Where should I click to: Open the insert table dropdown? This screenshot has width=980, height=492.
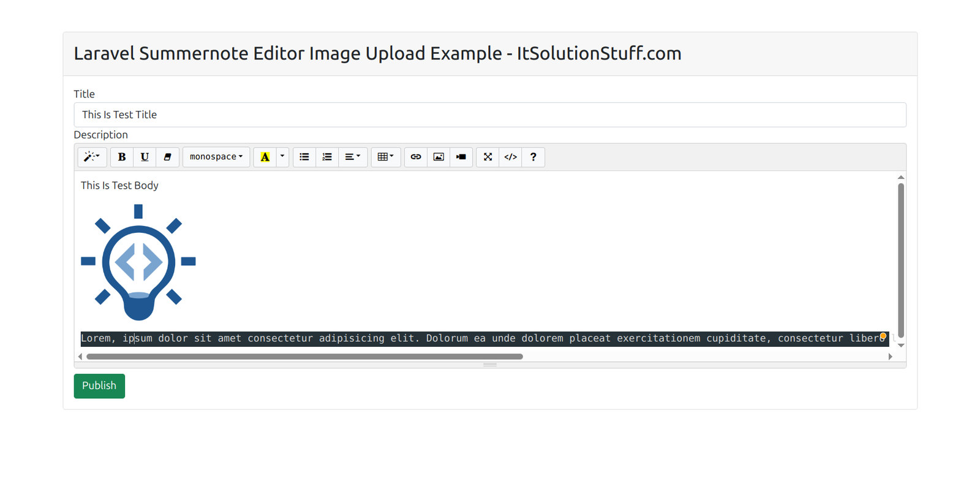pyautogui.click(x=385, y=157)
